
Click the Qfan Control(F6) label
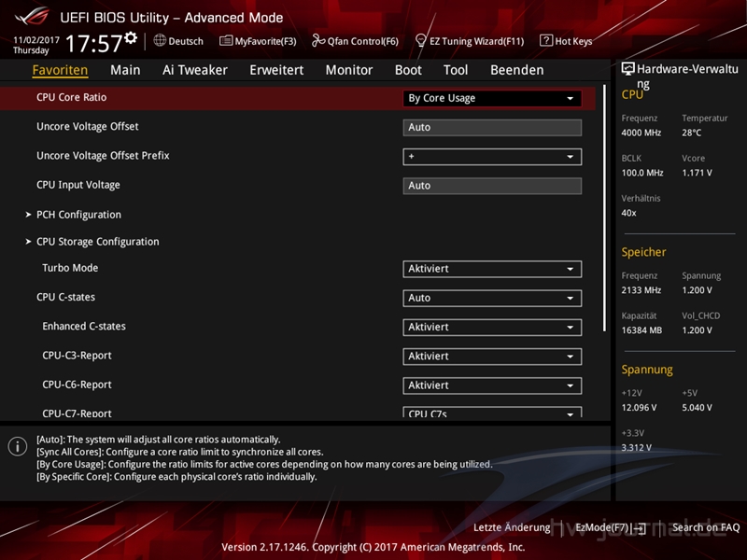coord(363,41)
